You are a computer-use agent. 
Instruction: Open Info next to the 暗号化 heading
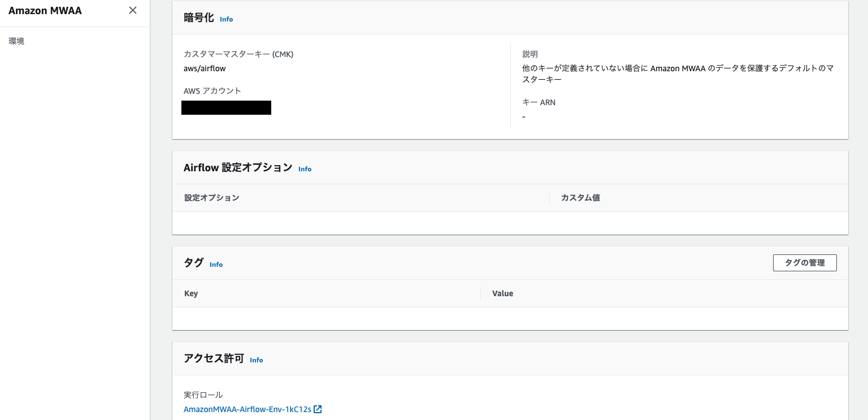point(226,19)
